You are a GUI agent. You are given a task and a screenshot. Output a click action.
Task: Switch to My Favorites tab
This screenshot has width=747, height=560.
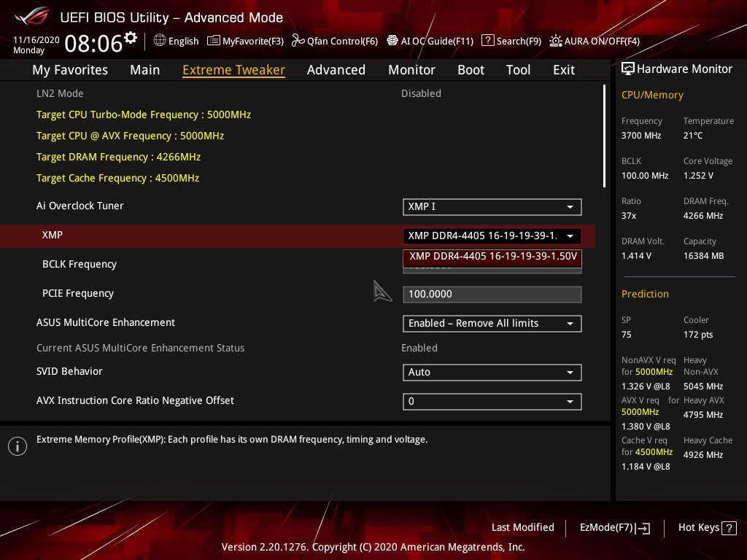(x=70, y=70)
